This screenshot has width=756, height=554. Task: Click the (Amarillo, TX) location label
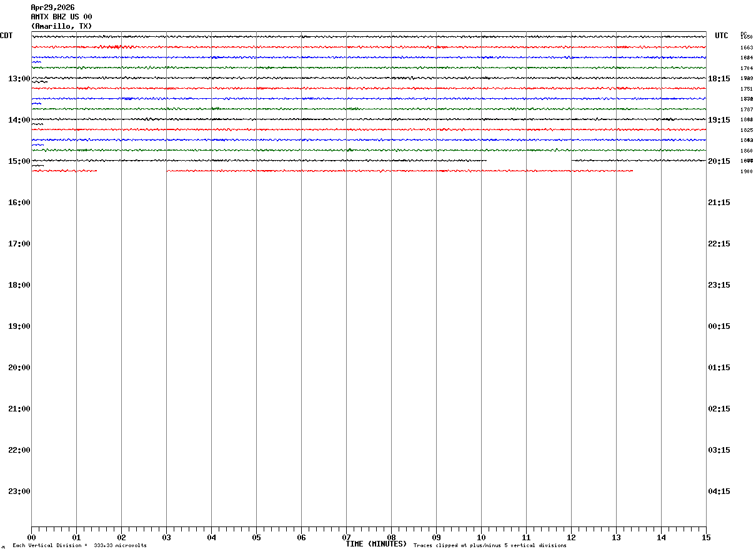pyautogui.click(x=61, y=26)
